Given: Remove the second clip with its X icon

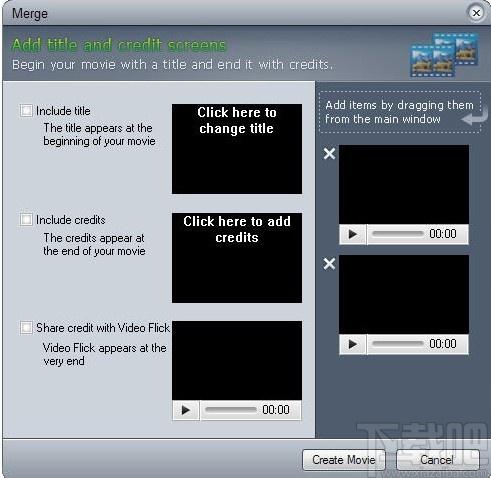Looking at the screenshot, I should tap(329, 264).
